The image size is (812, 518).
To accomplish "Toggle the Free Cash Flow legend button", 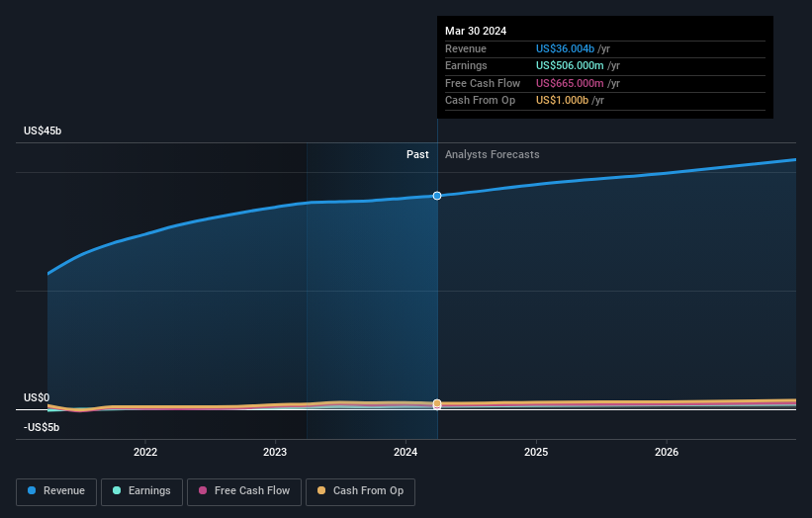I will (x=244, y=491).
